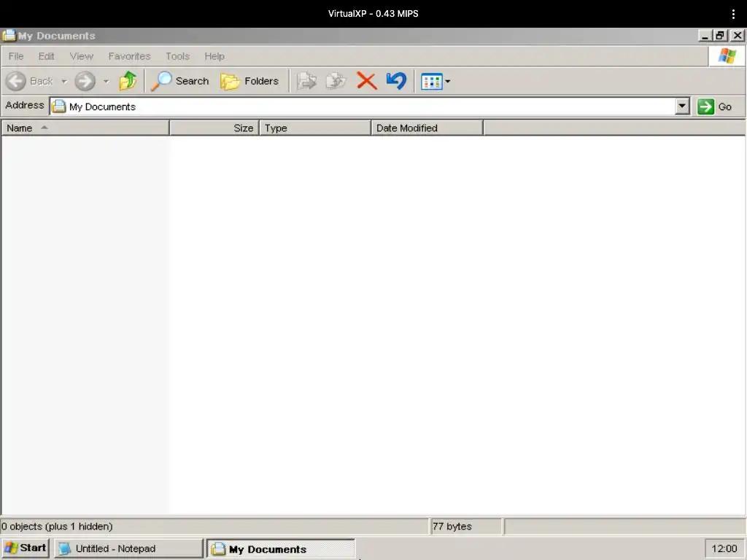Open the Back history dropdown arrow
This screenshot has width=747, height=560.
coord(64,82)
